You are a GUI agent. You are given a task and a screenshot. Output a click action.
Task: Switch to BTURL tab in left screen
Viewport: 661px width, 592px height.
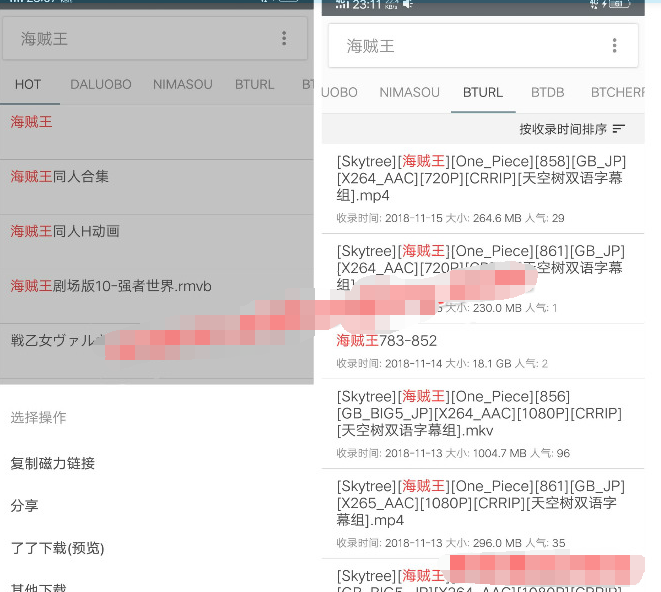pos(255,85)
